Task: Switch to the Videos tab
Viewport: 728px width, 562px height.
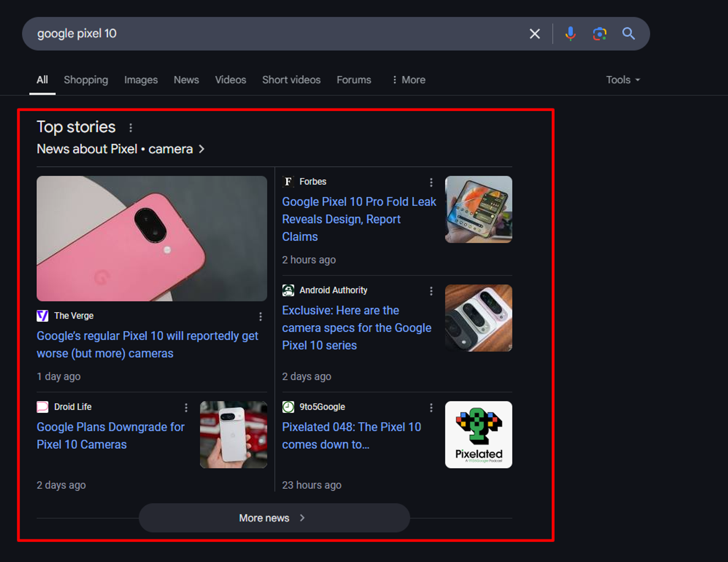Action: (x=231, y=80)
